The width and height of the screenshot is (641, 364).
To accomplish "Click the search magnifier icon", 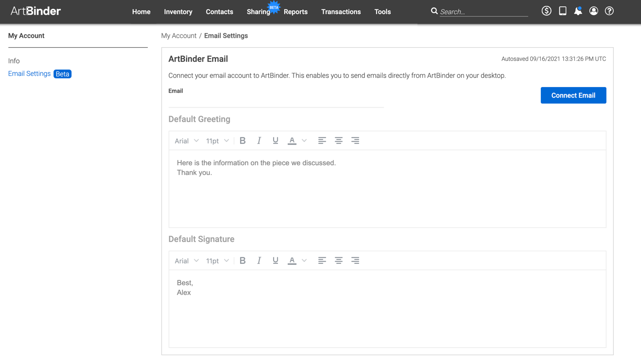I will tap(434, 10).
